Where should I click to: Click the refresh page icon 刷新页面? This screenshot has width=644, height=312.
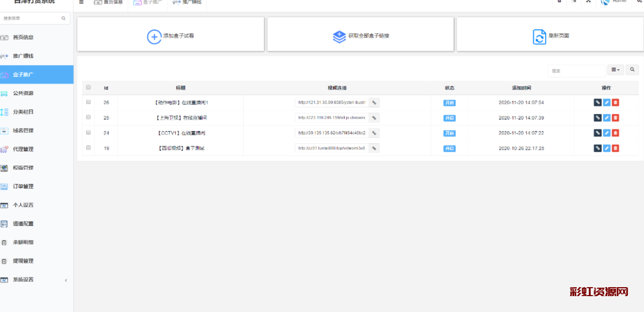[539, 36]
